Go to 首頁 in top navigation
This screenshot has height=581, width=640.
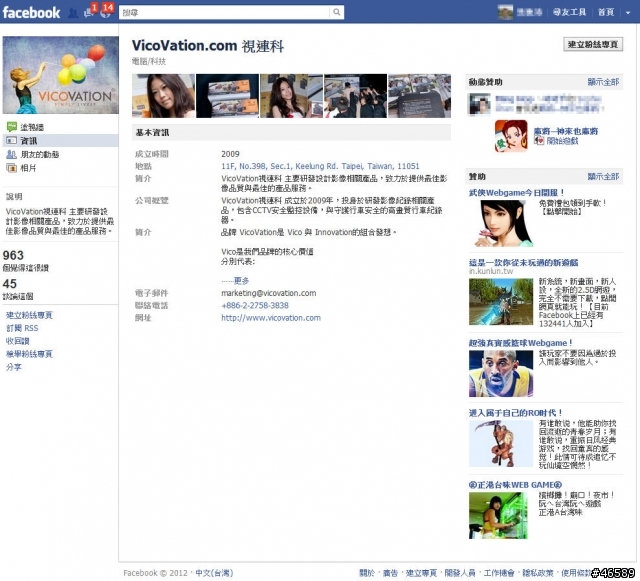click(606, 12)
